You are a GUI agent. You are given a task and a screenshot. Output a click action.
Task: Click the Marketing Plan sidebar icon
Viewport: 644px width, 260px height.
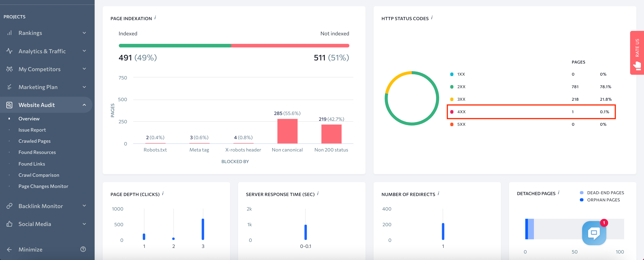[x=10, y=87]
